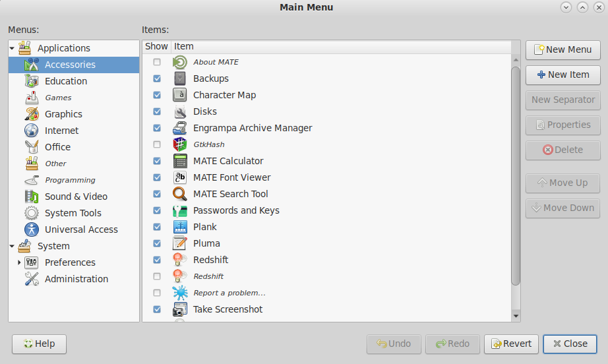Click the New Menu button
The image size is (608, 364).
pyautogui.click(x=563, y=49)
